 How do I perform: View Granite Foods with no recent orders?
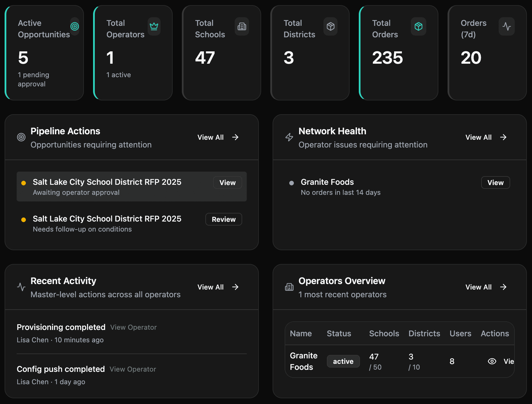tap(495, 182)
